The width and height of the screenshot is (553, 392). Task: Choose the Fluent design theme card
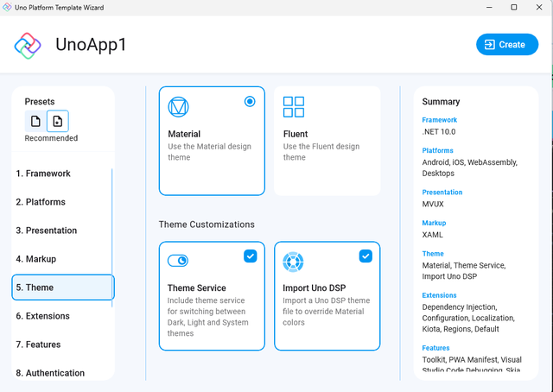tap(327, 140)
